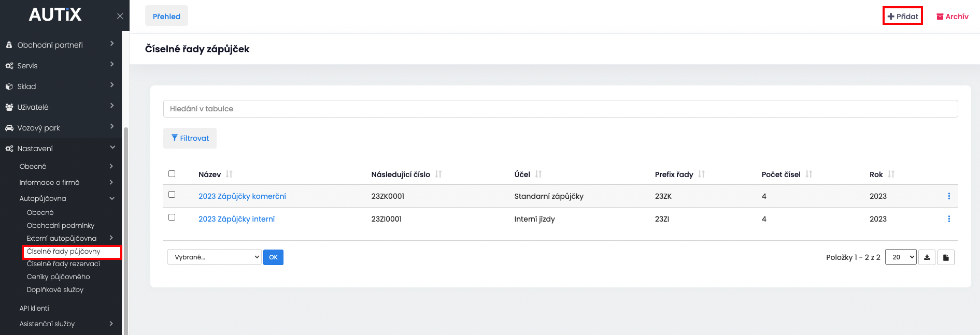The image size is (980, 335).
Task: Expand the Vozový park sidebar section
Action: point(61,128)
